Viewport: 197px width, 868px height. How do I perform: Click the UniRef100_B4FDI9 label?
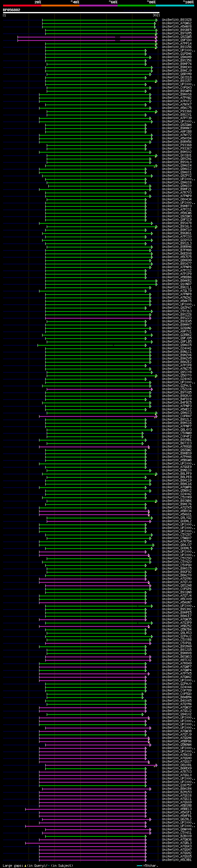pyautogui.click(x=177, y=399)
